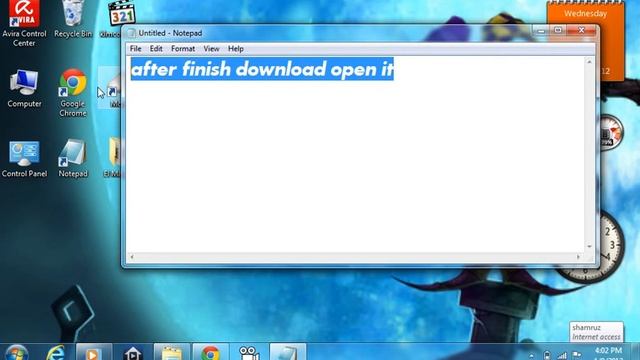Open the Format menu in Notepad
Screen dimensions: 640x360
coord(183,49)
